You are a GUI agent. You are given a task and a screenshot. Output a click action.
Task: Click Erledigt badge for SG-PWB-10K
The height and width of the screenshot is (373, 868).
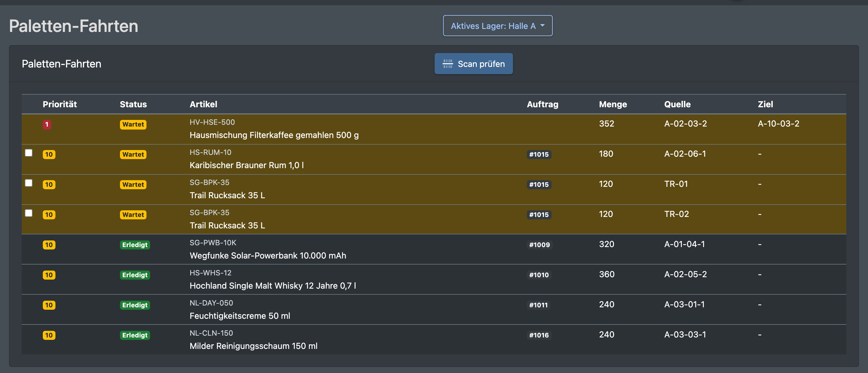pyautogui.click(x=135, y=245)
